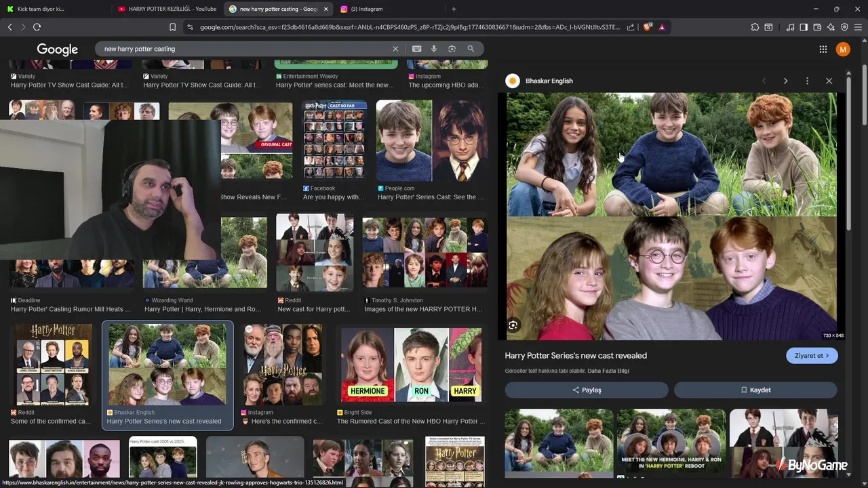This screenshot has height=488, width=868.
Task: Switch to Kick team tab
Action: point(54,9)
